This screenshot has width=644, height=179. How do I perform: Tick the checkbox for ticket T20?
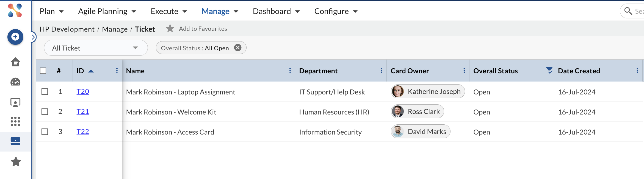45,92
